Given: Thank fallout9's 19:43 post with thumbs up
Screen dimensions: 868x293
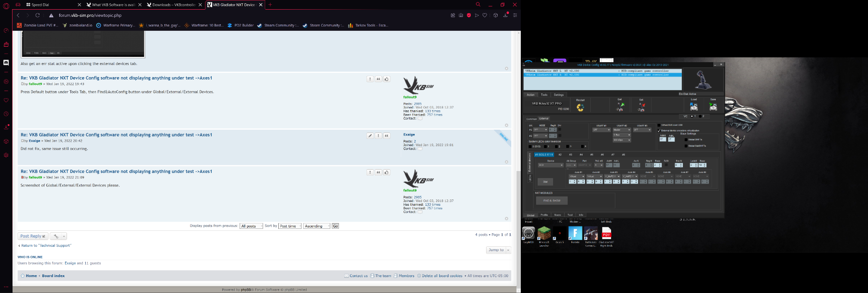Looking at the screenshot, I should (387, 79).
